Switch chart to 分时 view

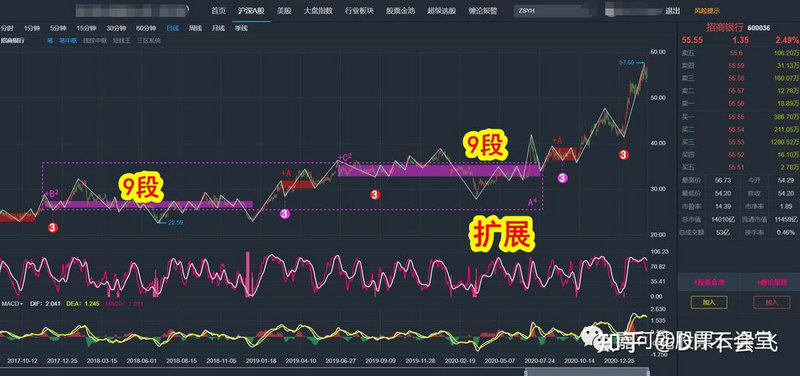pos(7,29)
